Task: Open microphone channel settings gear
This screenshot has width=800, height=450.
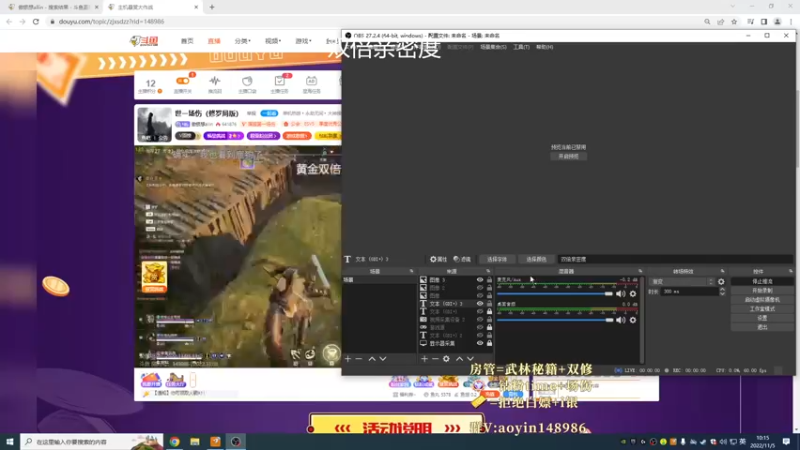Action: click(x=633, y=294)
